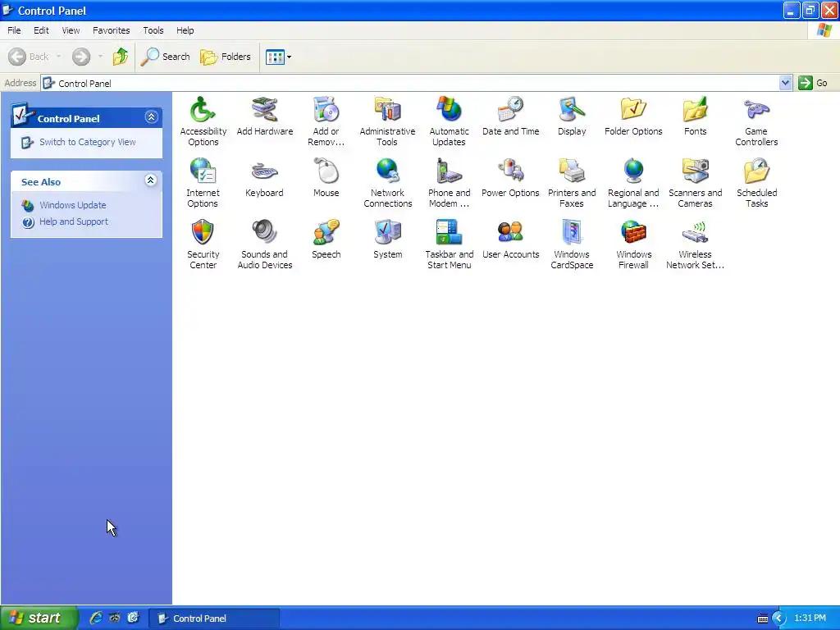Open Power Options icon
840x630 pixels.
510,172
